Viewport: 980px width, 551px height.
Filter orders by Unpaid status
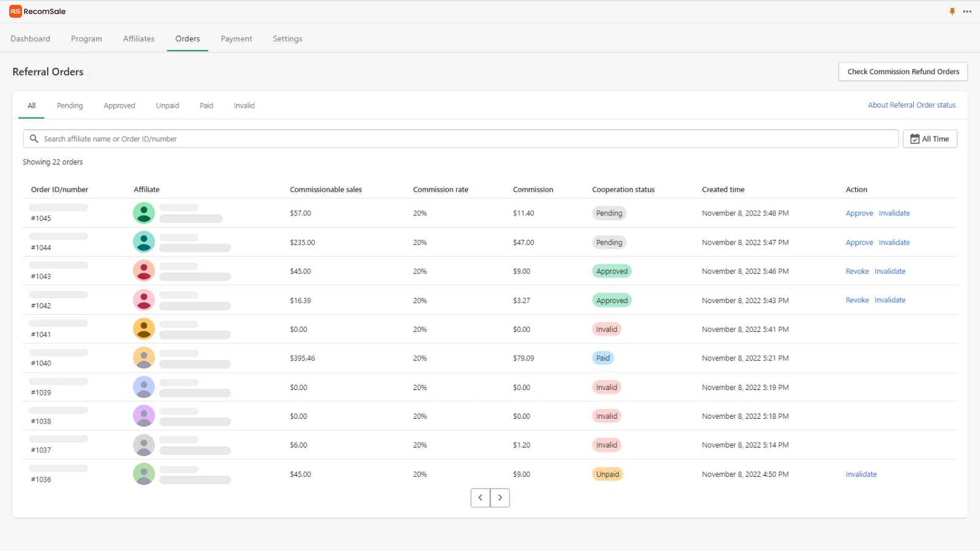(167, 105)
